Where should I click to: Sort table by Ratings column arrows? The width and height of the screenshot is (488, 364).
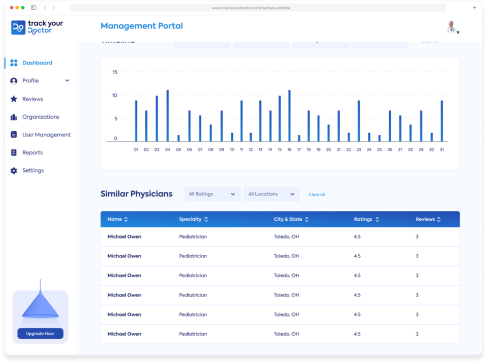tap(377, 219)
